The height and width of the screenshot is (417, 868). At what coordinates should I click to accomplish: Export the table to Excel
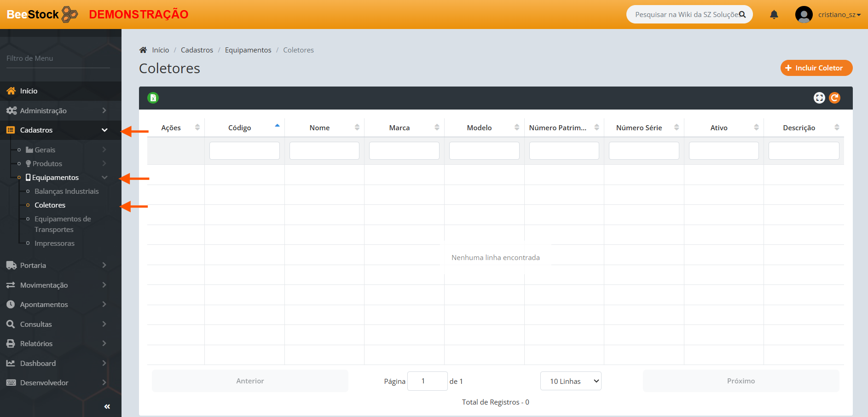pyautogui.click(x=153, y=98)
